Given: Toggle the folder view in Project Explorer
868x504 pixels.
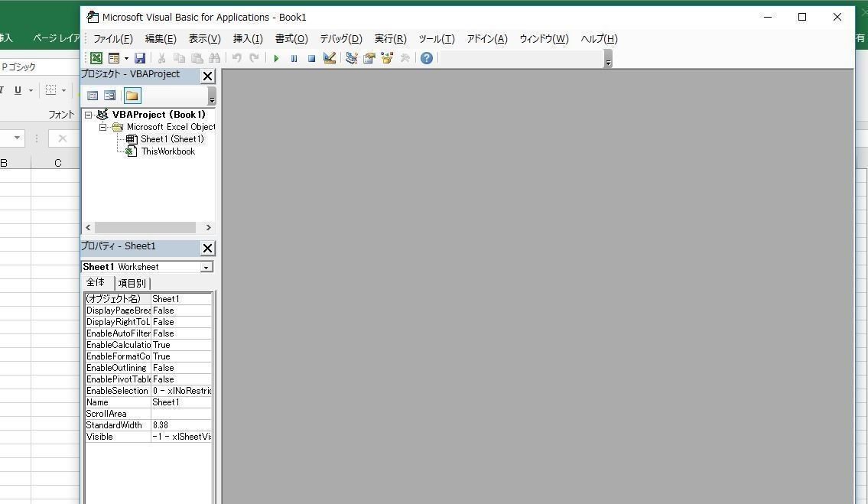Looking at the screenshot, I should [x=131, y=95].
